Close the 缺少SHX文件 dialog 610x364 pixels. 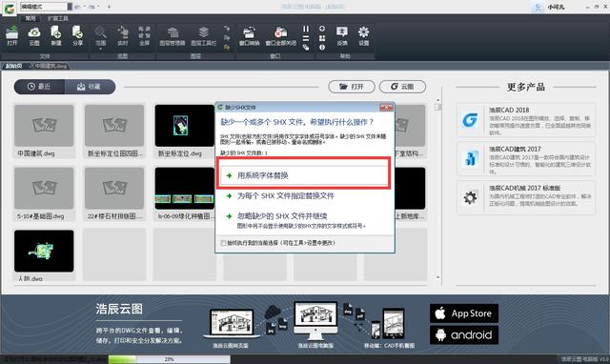pos(386,107)
